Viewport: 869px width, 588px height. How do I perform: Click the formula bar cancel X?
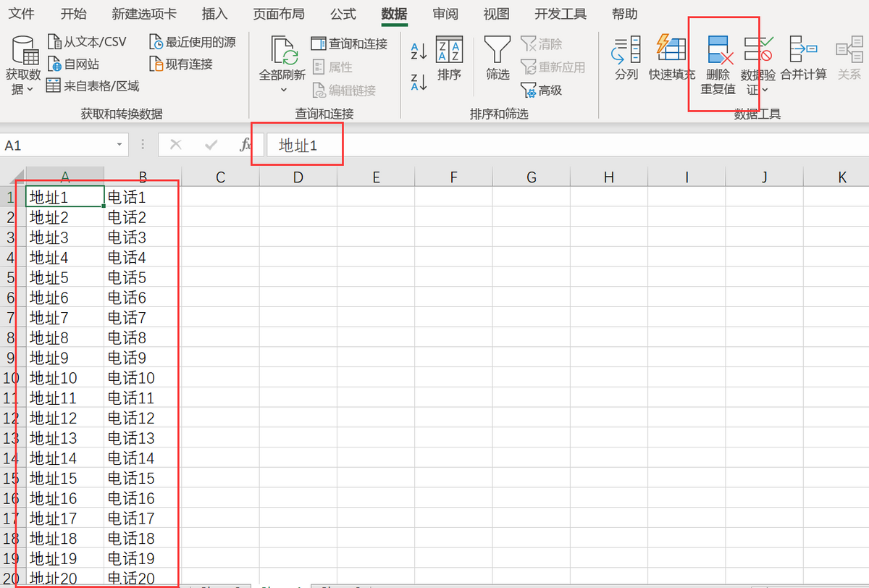point(175,145)
